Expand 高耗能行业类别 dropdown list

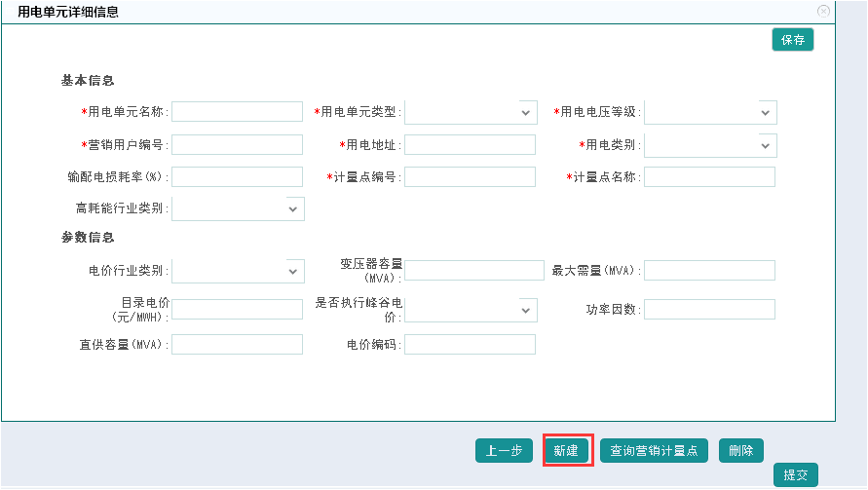click(238, 208)
